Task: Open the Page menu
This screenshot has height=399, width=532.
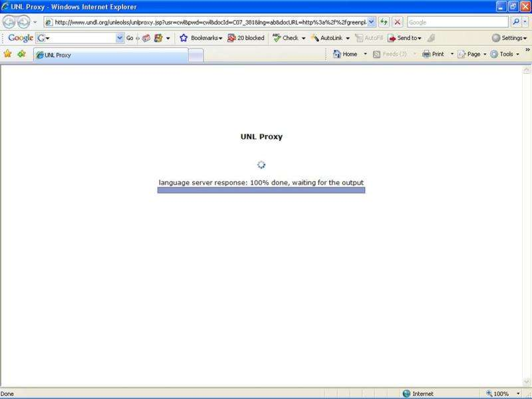Action: click(x=471, y=54)
